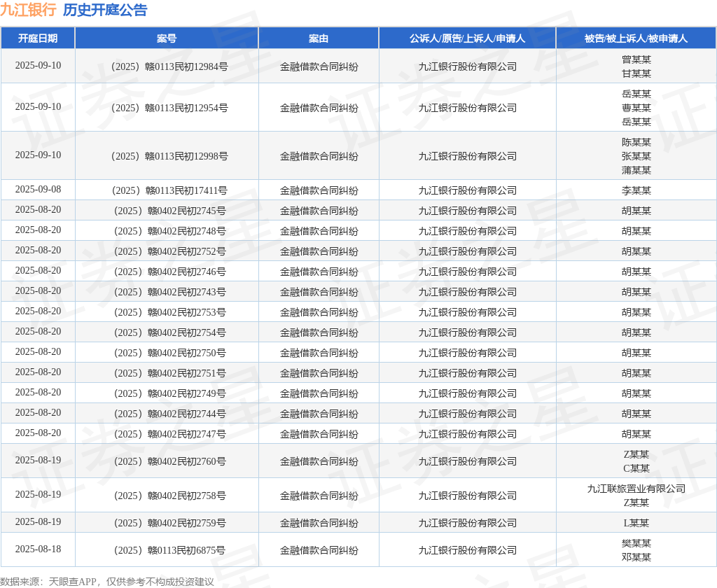
Task: Click the 历史开庭公告 heading
Action: (105, 10)
